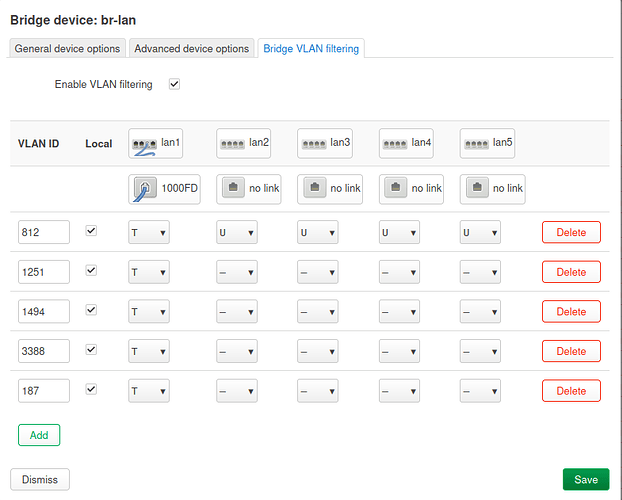Toggle Local checkbox for VLAN 3388
622x500 pixels.
[x=92, y=350]
